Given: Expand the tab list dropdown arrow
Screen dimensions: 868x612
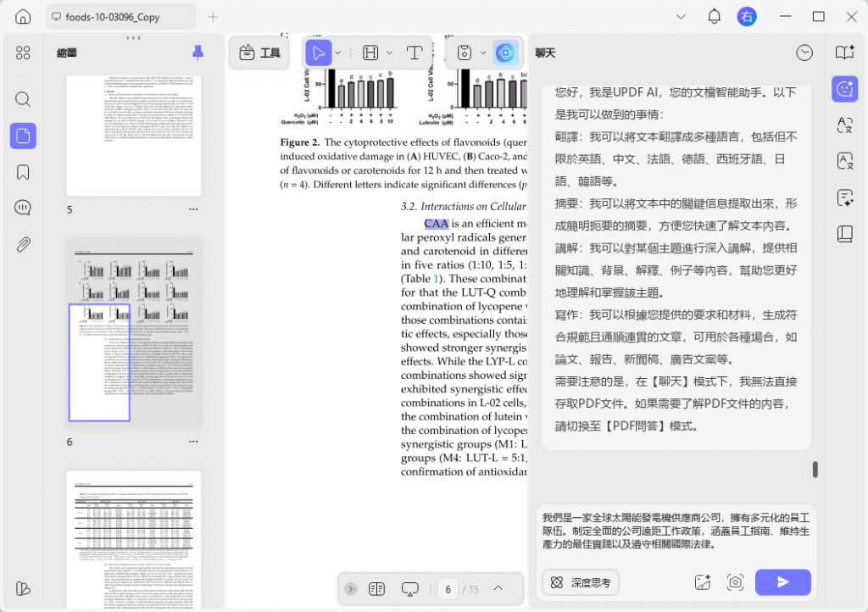Looking at the screenshot, I should pos(681,17).
